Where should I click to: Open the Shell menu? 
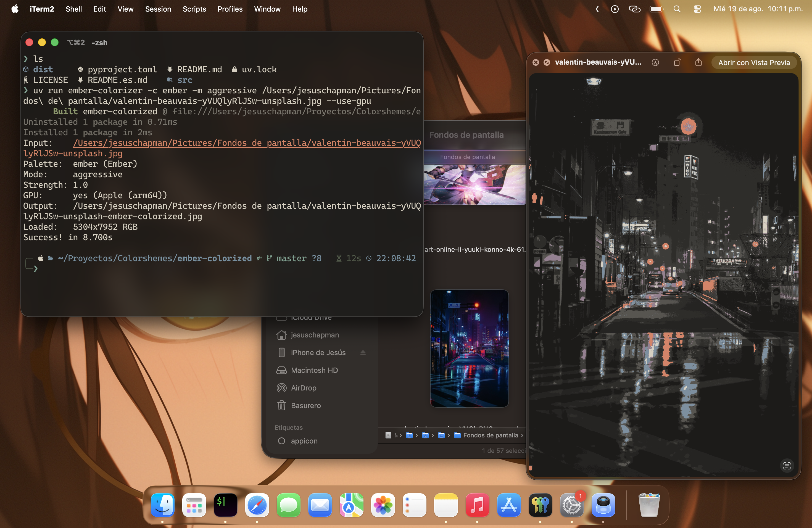(74, 9)
